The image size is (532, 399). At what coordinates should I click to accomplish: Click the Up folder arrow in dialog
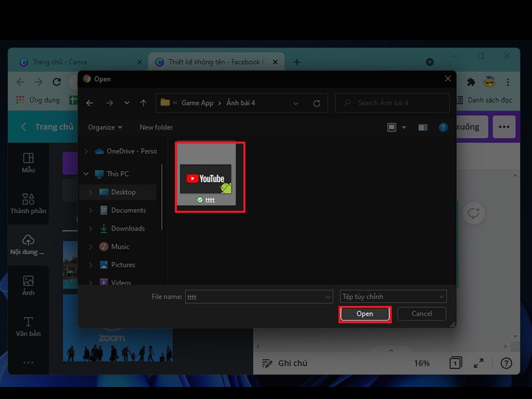[x=143, y=103]
